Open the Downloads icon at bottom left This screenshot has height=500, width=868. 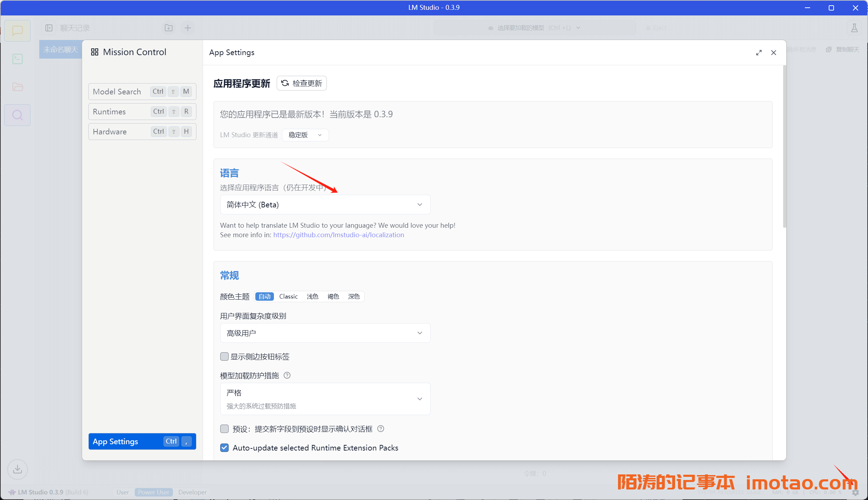click(17, 469)
